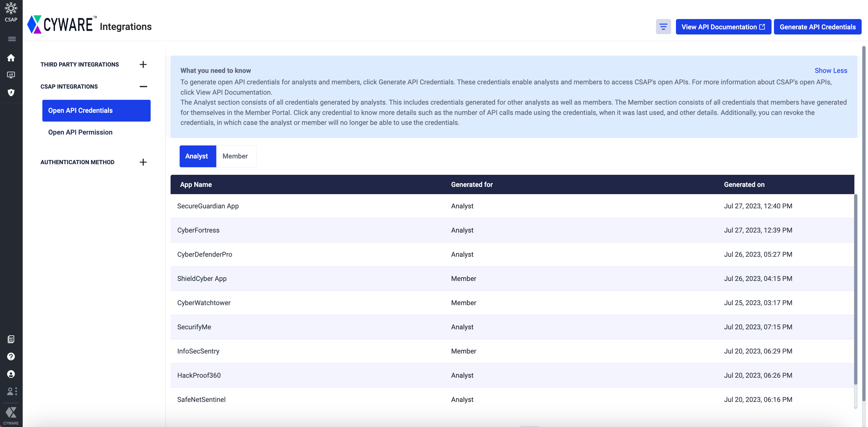
Task: Click the home icon in left sidebar
Action: (x=11, y=58)
